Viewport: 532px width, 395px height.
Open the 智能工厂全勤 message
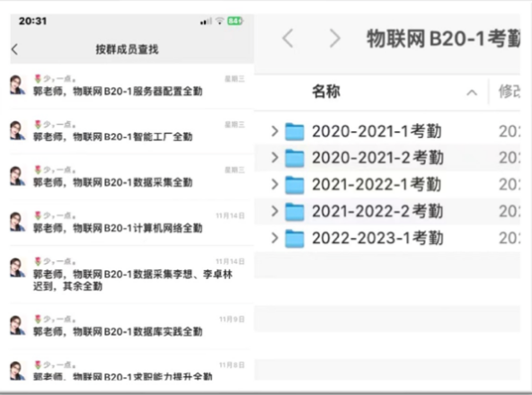point(131,132)
